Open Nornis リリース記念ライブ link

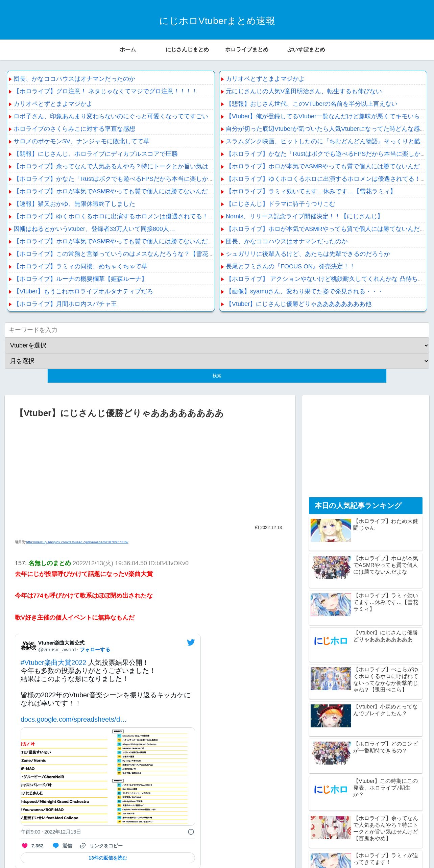point(304,216)
